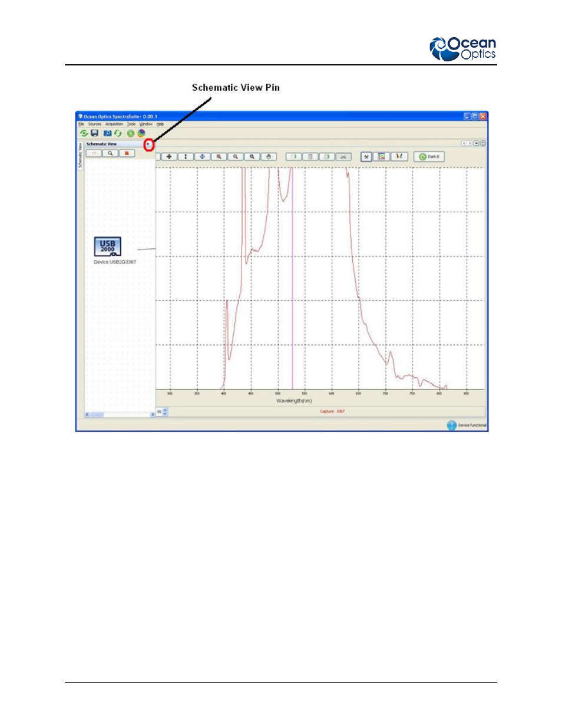Click the vertical autoscale arrow button
Viewport: 562px width, 728px height.
click(186, 157)
